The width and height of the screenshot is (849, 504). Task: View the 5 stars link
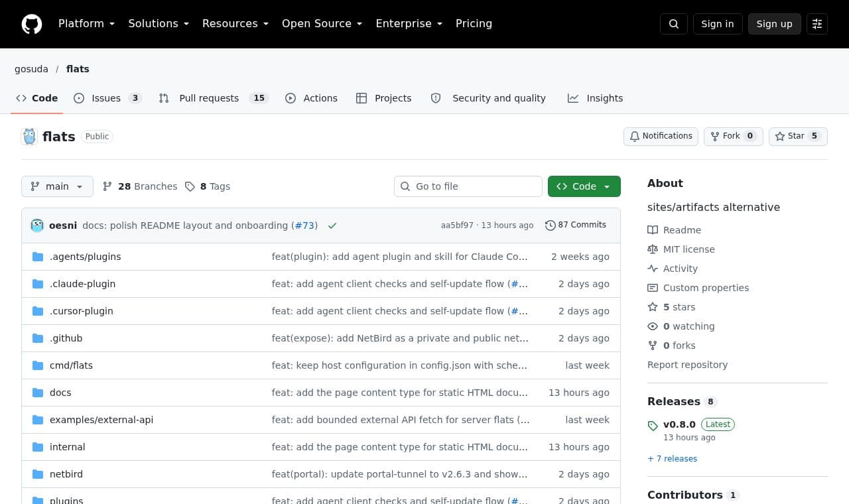[671, 307]
